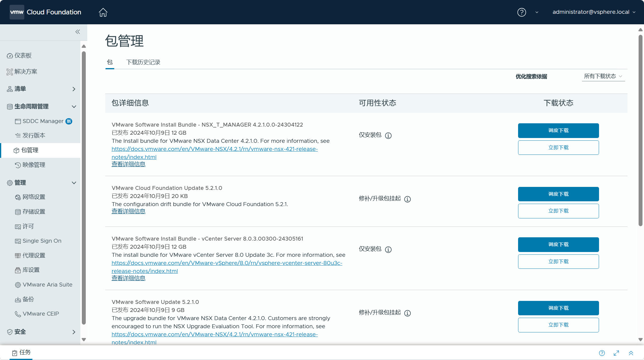This screenshot has width=644, height=360.
Task: Click info icon beside Cloud Foundation Update status
Action: 407,199
